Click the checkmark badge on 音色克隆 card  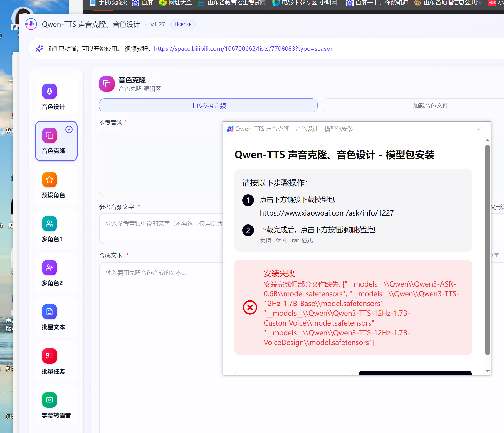point(69,129)
